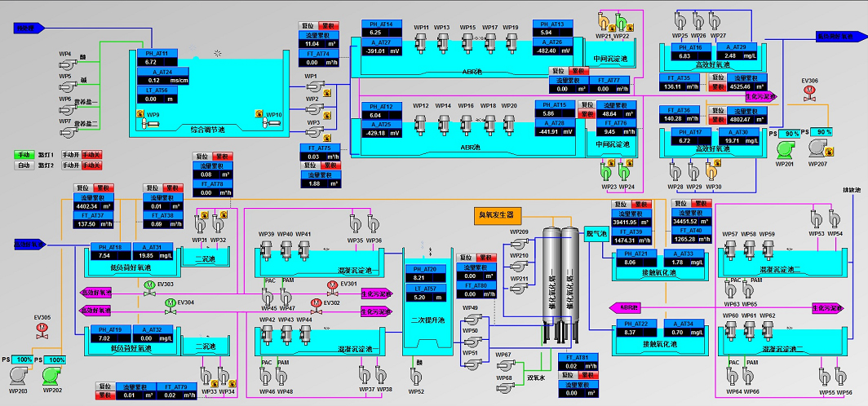Open red motorized valve EV302
This screenshot has width=868, height=406.
coord(316,306)
